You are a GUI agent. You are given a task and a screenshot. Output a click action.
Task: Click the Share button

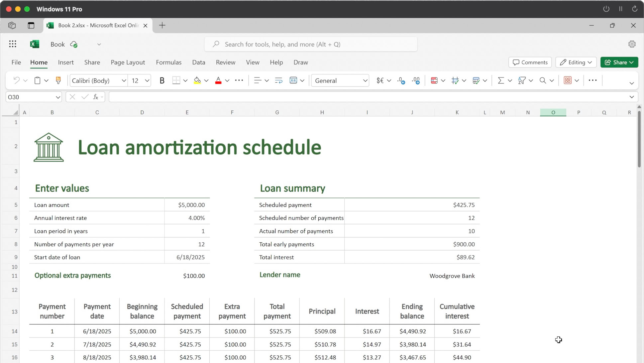click(x=618, y=62)
